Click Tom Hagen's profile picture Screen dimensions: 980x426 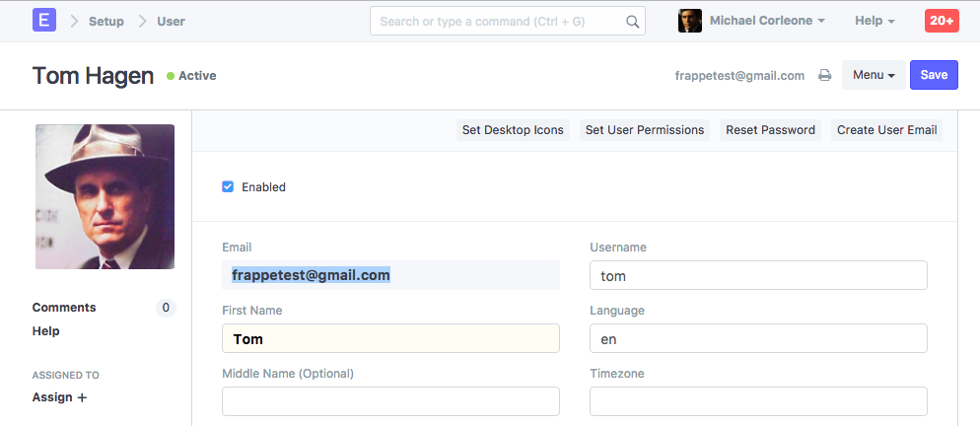(x=105, y=196)
